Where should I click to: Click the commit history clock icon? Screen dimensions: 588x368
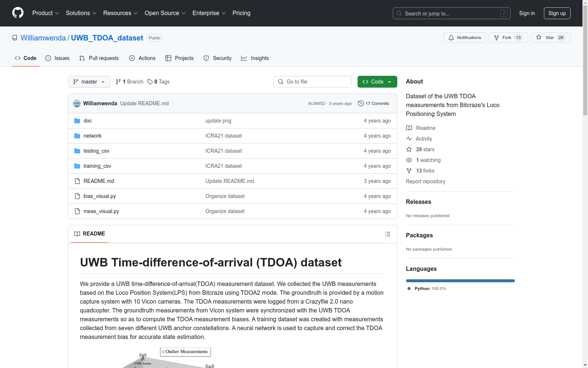click(x=360, y=103)
